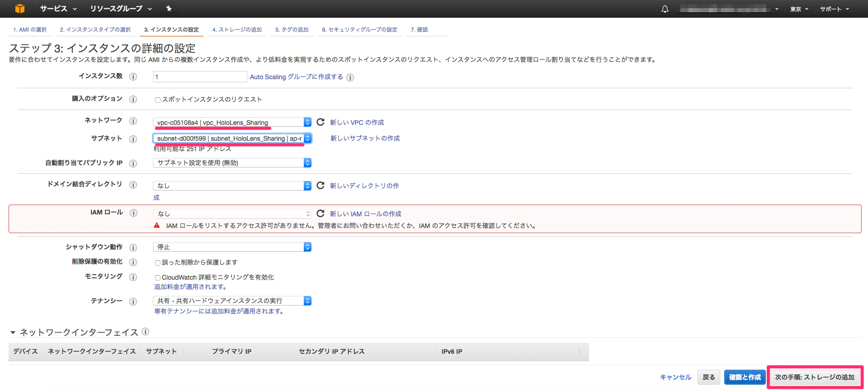
Task: Click info icon next to 購入のオプション
Action: pos(133,99)
